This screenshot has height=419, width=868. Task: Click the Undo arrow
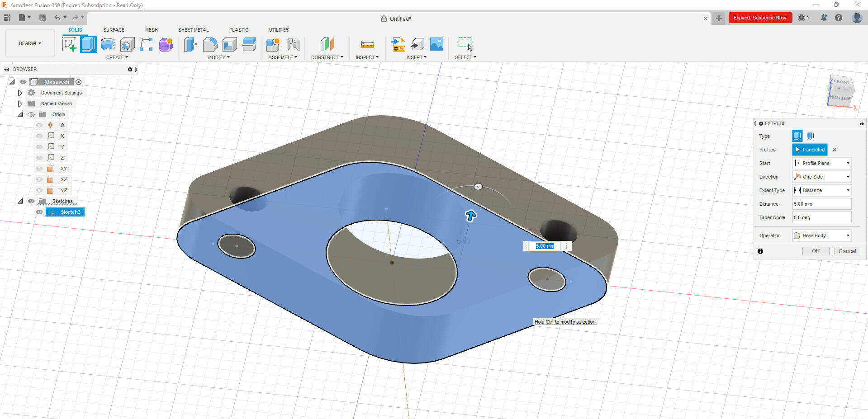coord(57,18)
